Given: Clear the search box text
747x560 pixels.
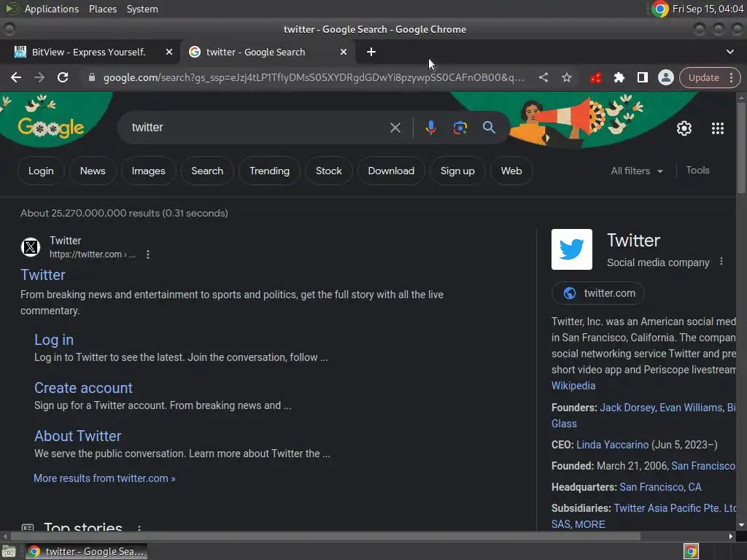Looking at the screenshot, I should (x=395, y=128).
